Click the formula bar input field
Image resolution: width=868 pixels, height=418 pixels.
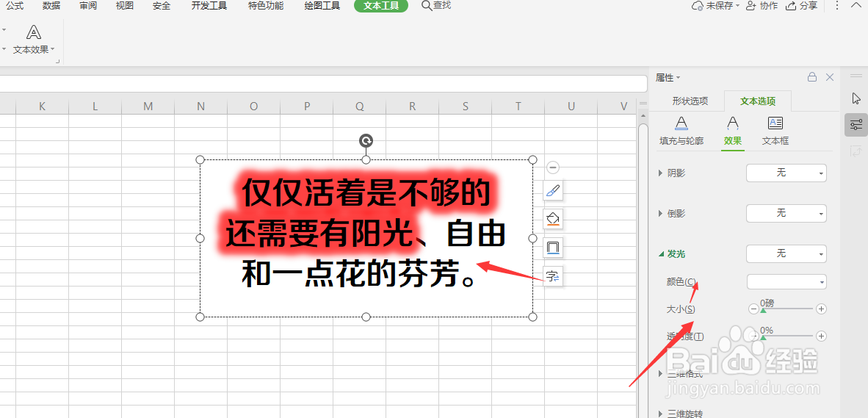323,84
